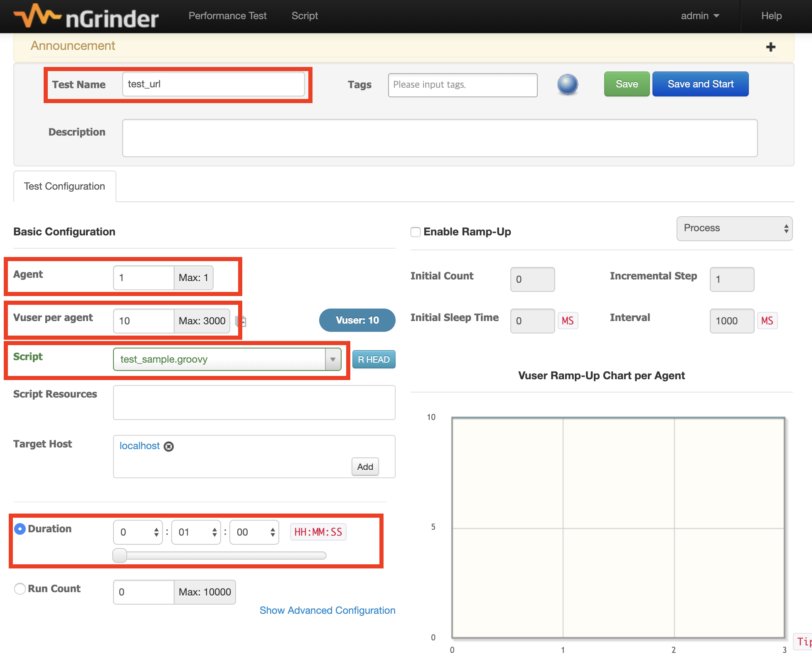
Task: Select the Duration radio button
Action: click(20, 529)
